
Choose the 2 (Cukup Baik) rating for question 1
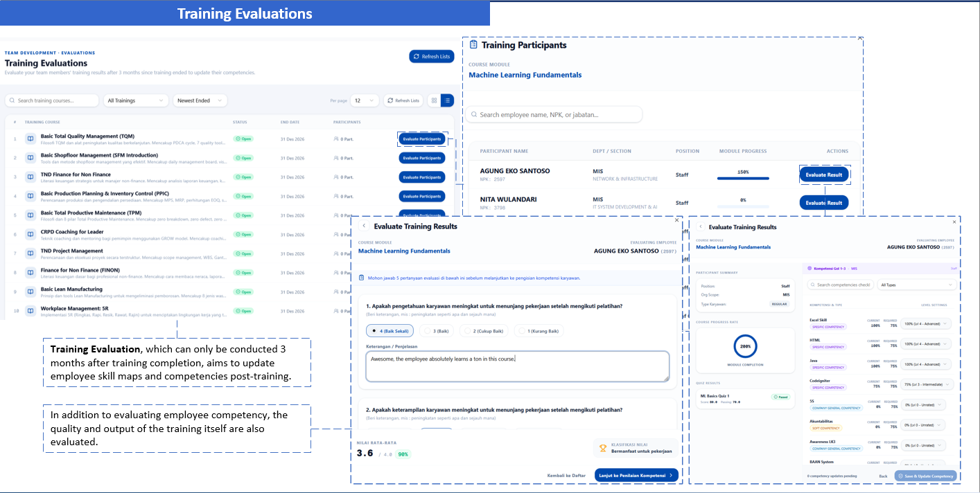click(484, 331)
